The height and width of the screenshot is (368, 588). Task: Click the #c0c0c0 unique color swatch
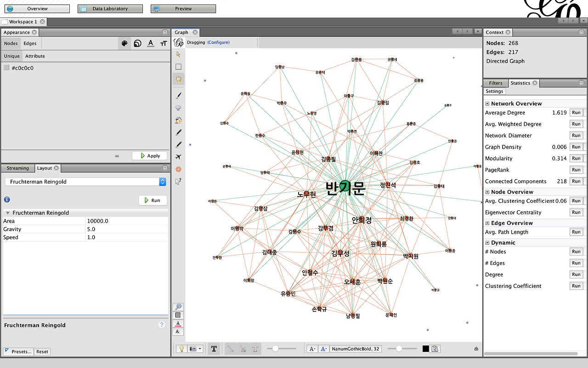tap(6, 68)
